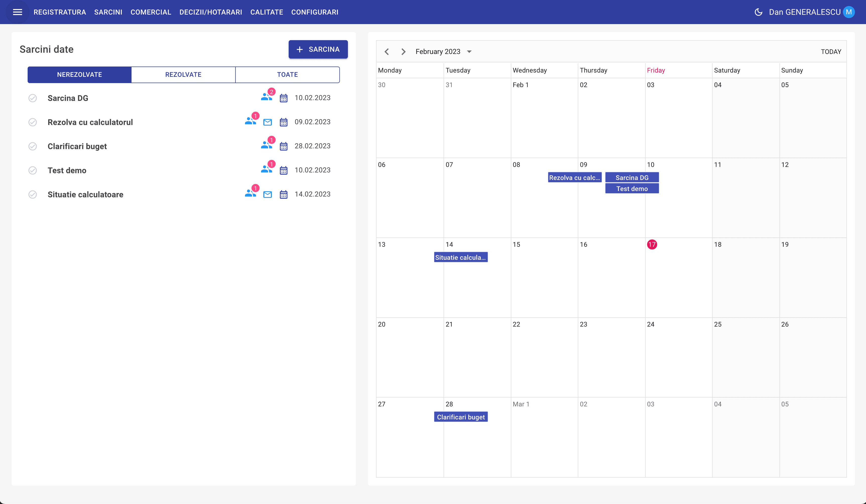Select the highlighted day 17 in calendar
866x504 pixels.
click(x=652, y=245)
